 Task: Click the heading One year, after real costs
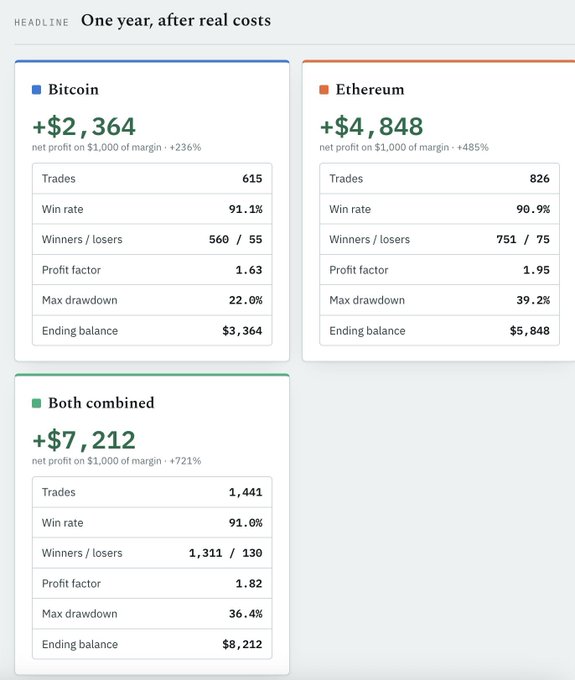[x=176, y=20]
